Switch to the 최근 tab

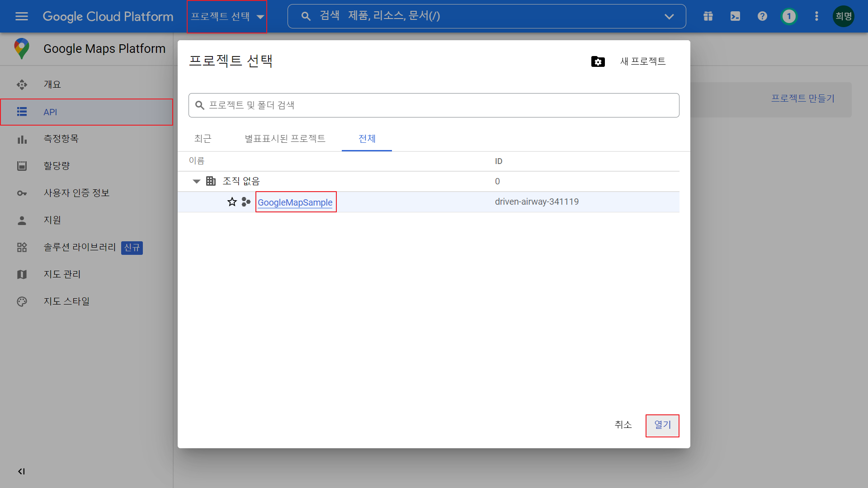pos(203,139)
